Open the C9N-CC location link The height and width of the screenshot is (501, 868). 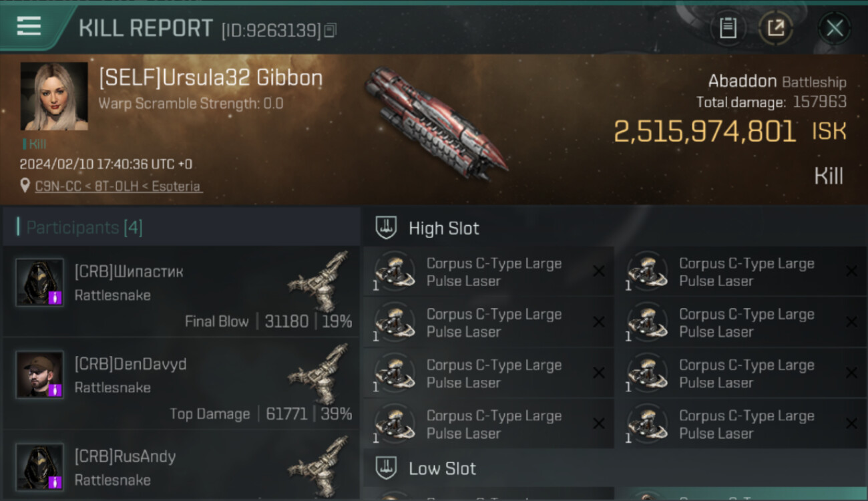pos(118,186)
